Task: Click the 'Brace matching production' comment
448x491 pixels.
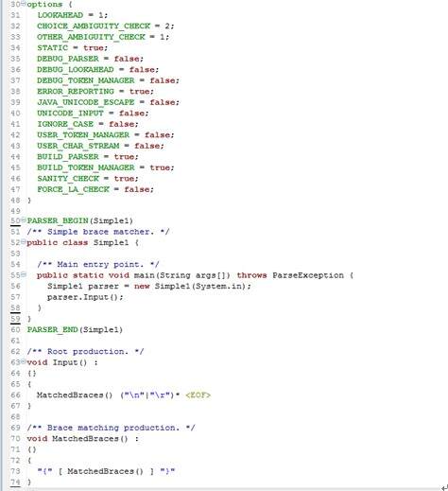Action: [x=111, y=428]
